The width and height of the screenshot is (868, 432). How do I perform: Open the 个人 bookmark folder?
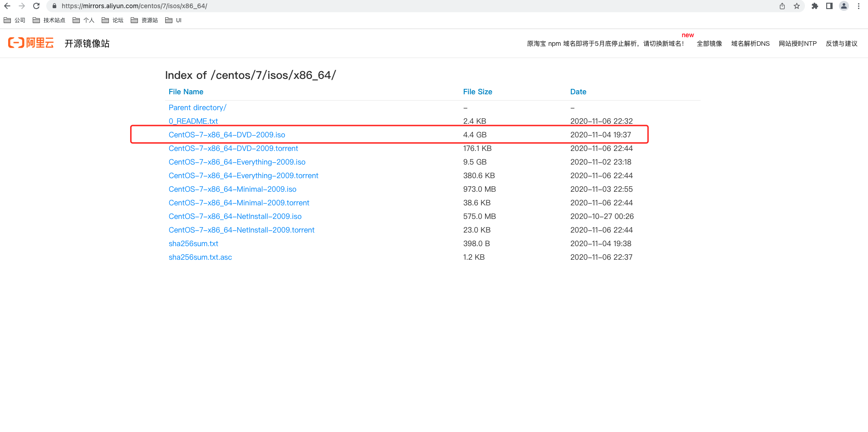83,20
